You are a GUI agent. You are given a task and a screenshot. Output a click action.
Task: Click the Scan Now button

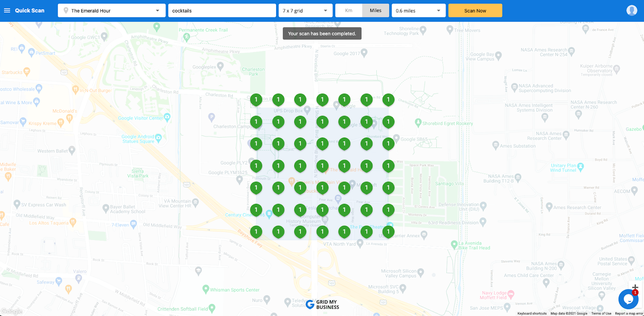pos(475,10)
